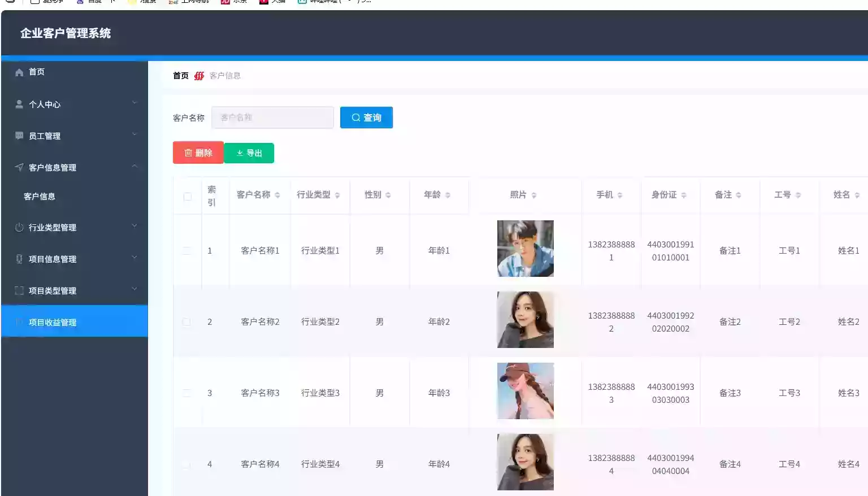Click the frame icon next to 项目类型管理

coord(19,290)
